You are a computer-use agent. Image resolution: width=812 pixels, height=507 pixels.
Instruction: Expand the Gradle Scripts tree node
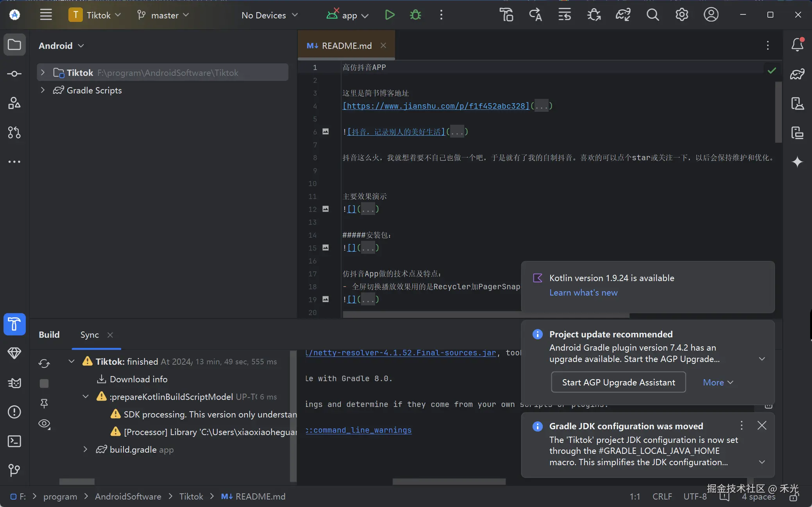click(43, 90)
